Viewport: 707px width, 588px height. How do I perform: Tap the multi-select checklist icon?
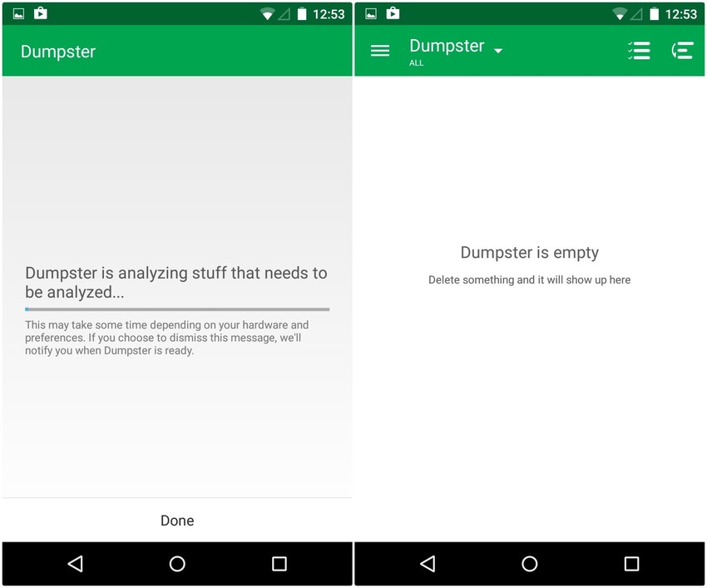[x=639, y=51]
